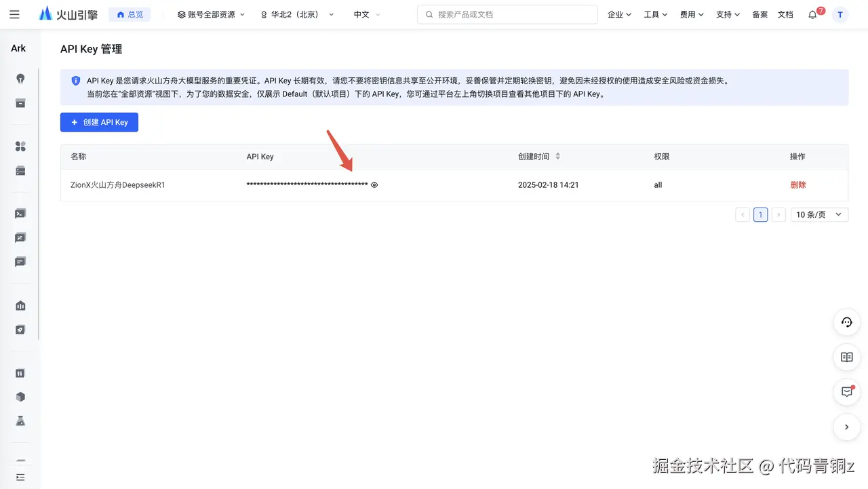Click the 搜索产品或文档 search field
Image resolution: width=868 pixels, height=489 pixels.
click(507, 14)
